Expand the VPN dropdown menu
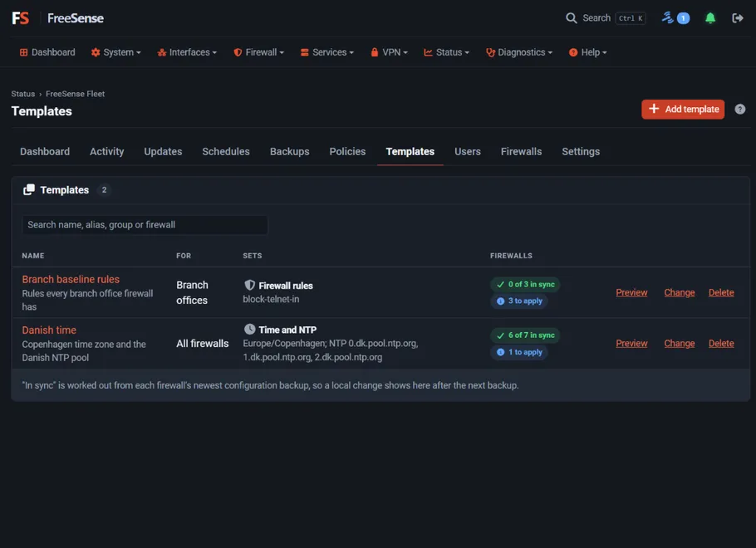 389,52
